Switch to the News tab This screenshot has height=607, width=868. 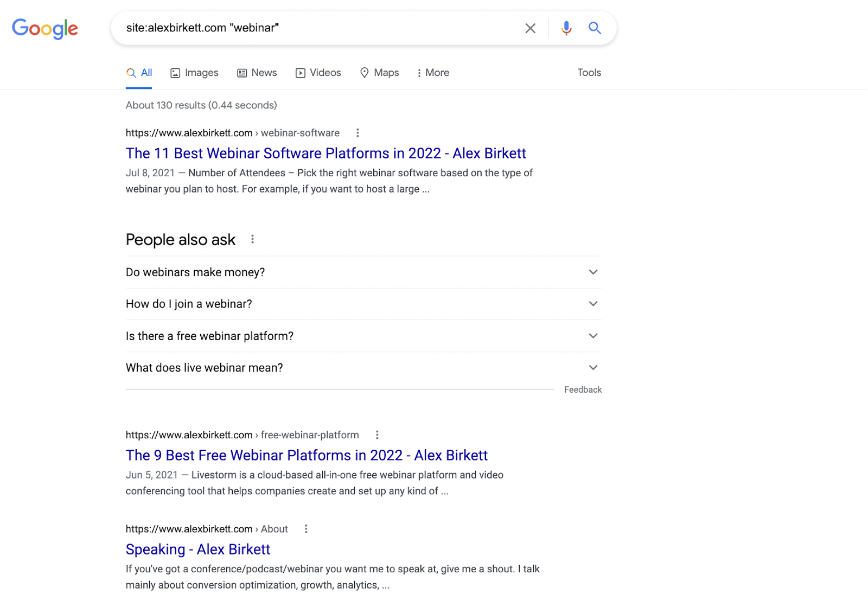pyautogui.click(x=257, y=73)
